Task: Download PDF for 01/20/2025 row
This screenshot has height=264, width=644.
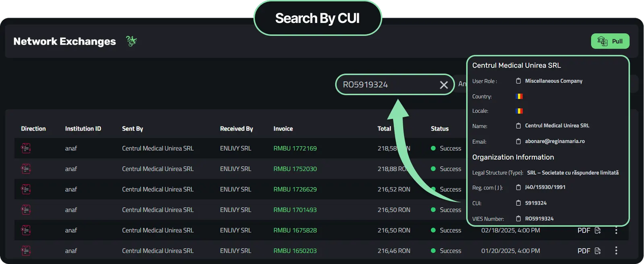Action: click(x=589, y=251)
